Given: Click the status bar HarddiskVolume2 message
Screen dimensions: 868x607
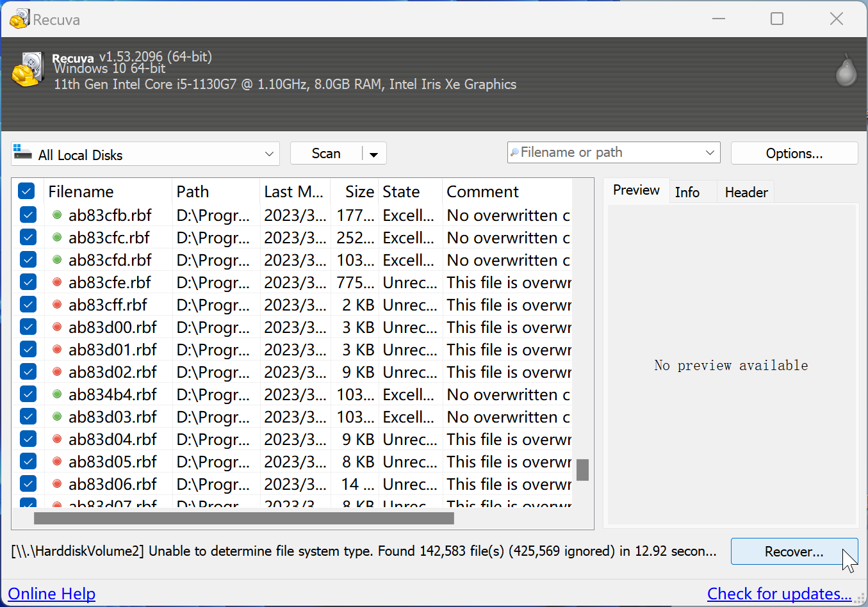Looking at the screenshot, I should (364, 551).
